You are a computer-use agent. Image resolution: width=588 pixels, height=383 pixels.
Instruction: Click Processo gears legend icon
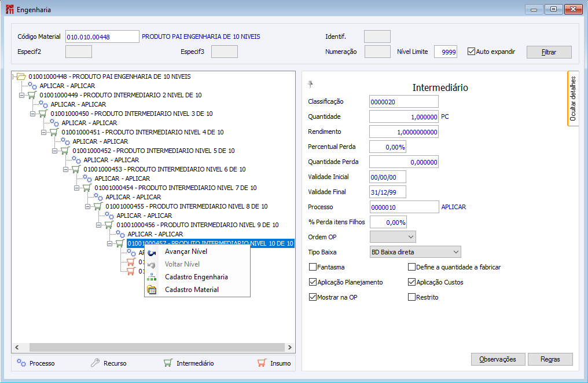tap(21, 363)
